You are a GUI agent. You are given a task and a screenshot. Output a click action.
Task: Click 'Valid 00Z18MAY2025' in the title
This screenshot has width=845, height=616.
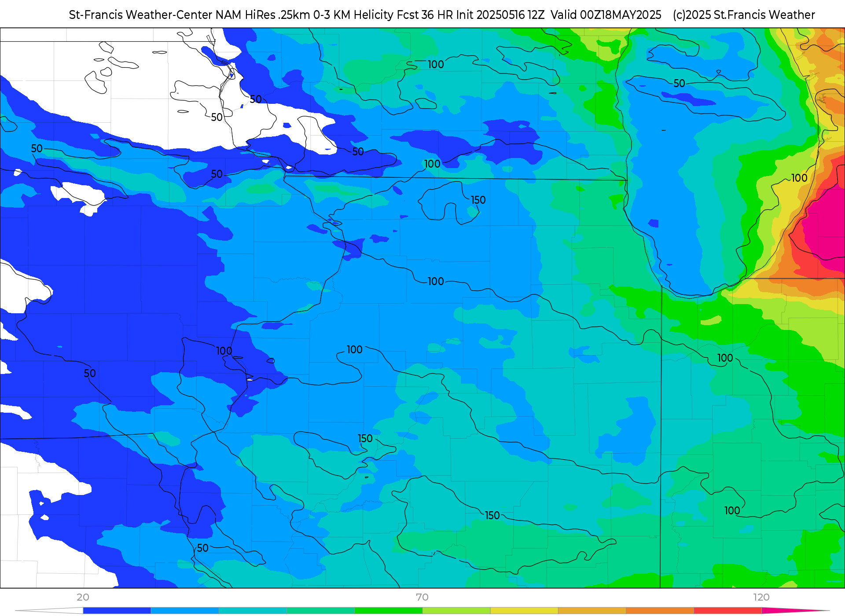pyautogui.click(x=606, y=15)
